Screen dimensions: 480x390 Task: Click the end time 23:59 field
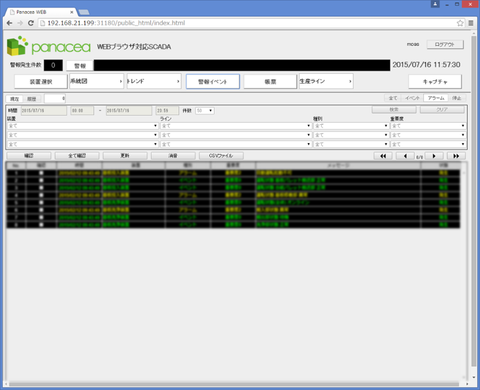tap(167, 111)
